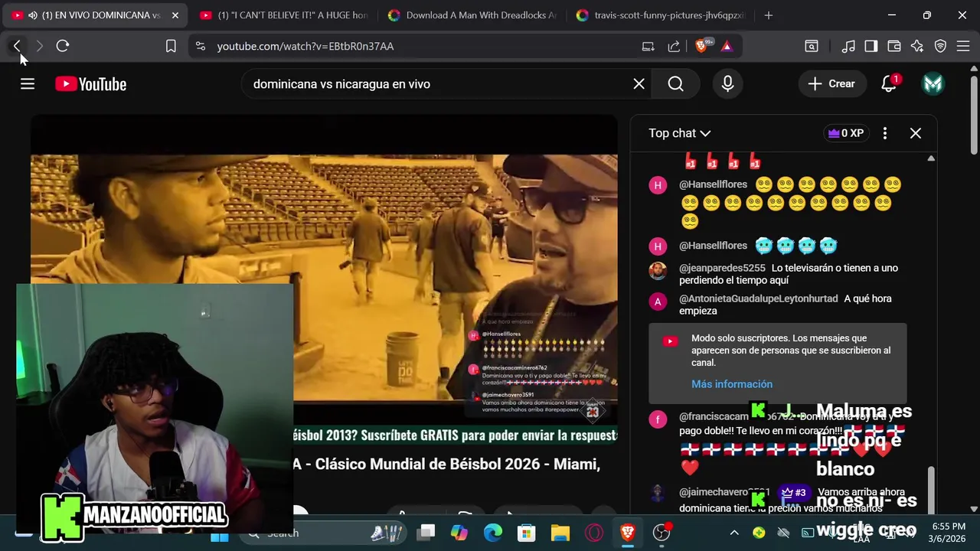Open File Explorer from the taskbar
The height and width of the screenshot is (551, 980).
pyautogui.click(x=560, y=533)
